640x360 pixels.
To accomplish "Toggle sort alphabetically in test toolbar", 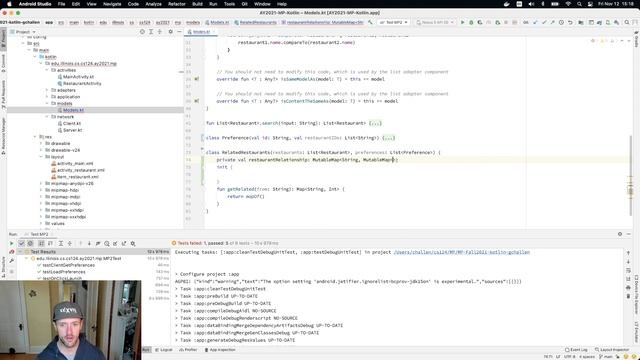I will [x=41, y=243].
